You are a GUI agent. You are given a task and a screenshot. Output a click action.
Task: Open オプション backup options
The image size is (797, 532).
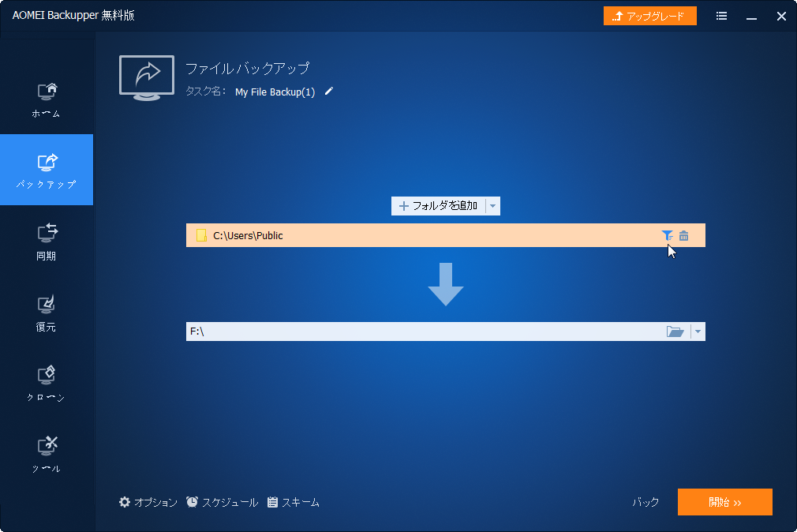point(148,503)
